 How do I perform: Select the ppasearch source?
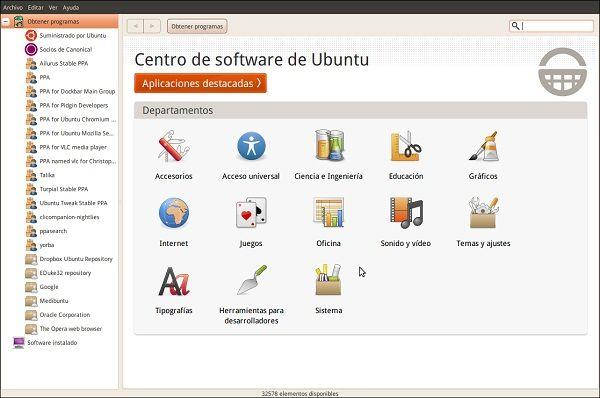click(x=53, y=231)
